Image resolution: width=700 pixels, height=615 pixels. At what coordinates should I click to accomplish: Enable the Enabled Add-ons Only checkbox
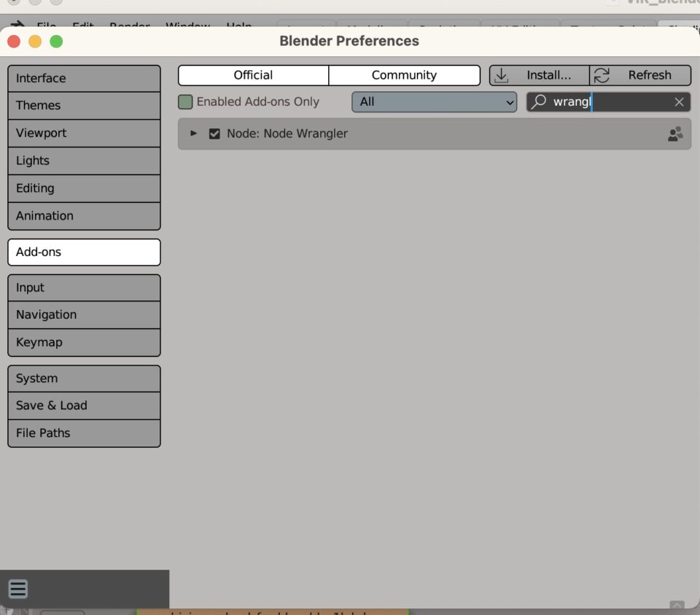[x=185, y=102]
